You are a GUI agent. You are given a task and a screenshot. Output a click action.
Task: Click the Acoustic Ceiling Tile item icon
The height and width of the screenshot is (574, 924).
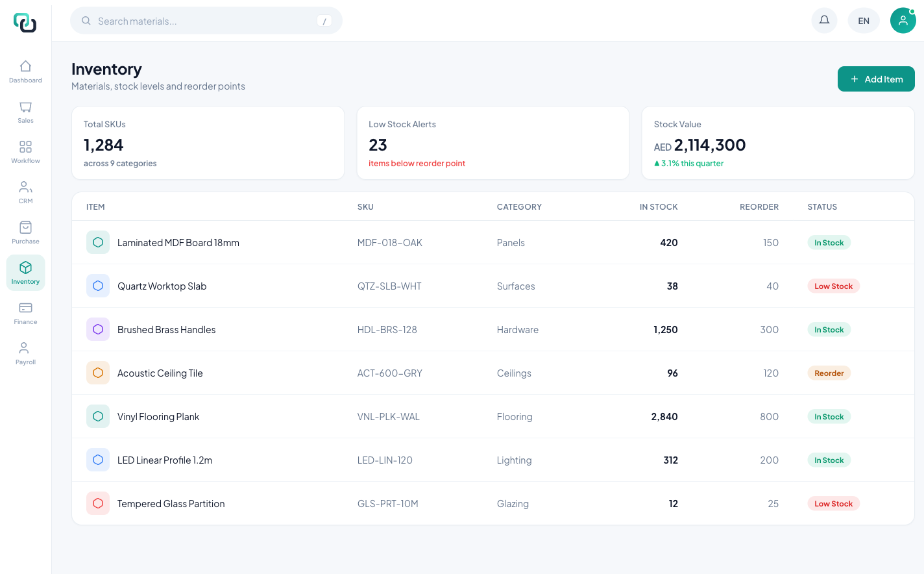98,373
